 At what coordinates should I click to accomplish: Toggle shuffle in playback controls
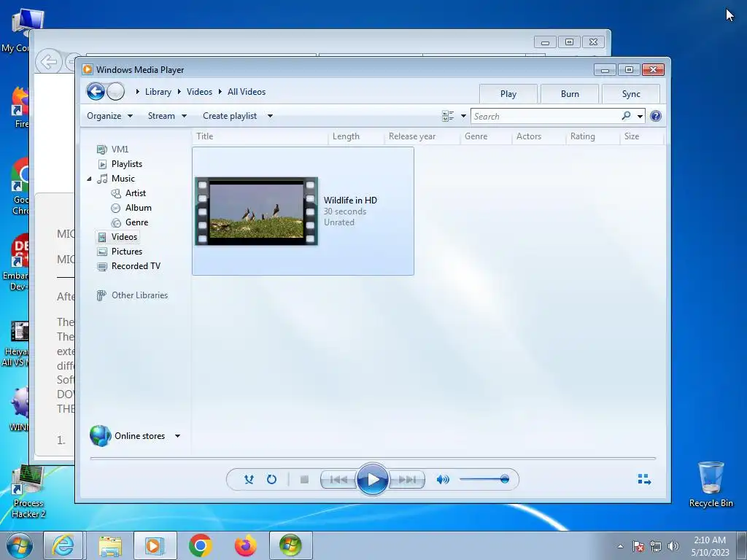249,480
